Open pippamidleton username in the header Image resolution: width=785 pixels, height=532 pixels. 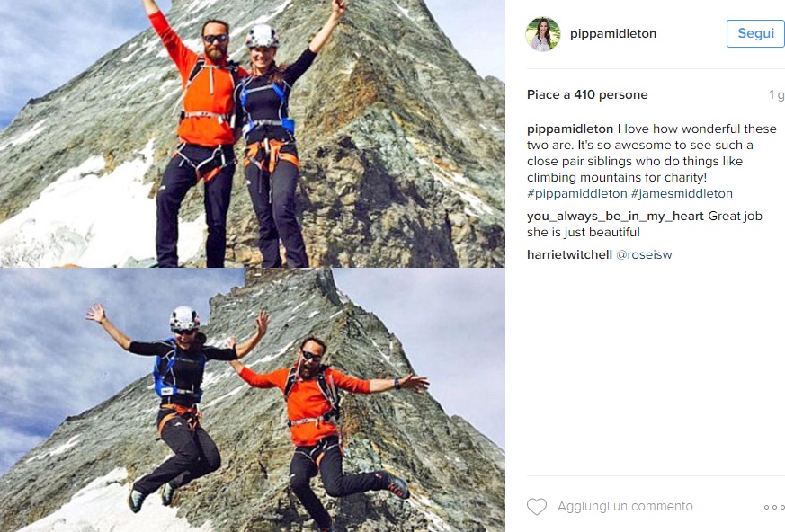click(612, 33)
